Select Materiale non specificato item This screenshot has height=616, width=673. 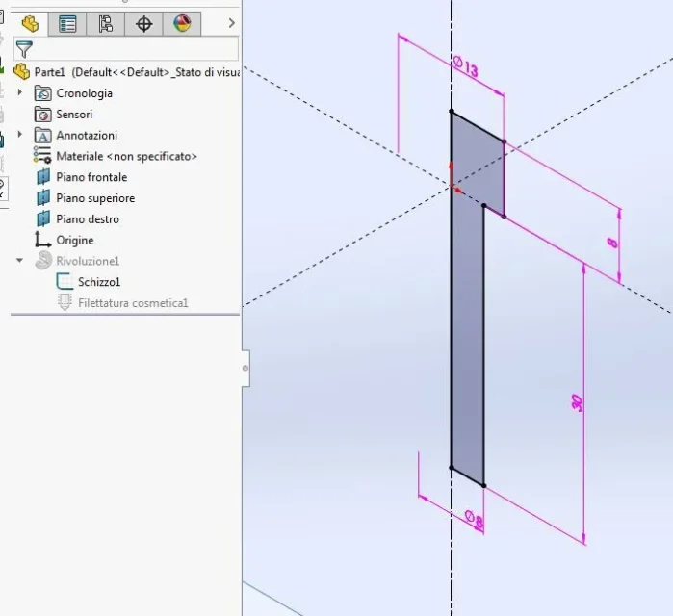126,156
